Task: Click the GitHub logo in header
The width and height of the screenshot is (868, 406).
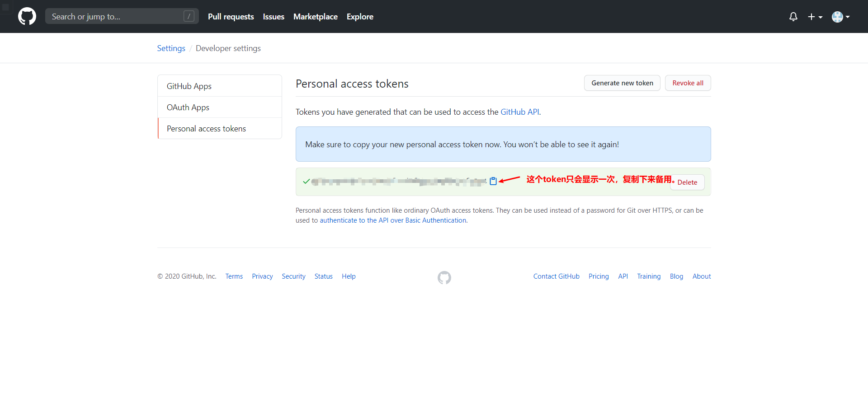Action: 27,17
